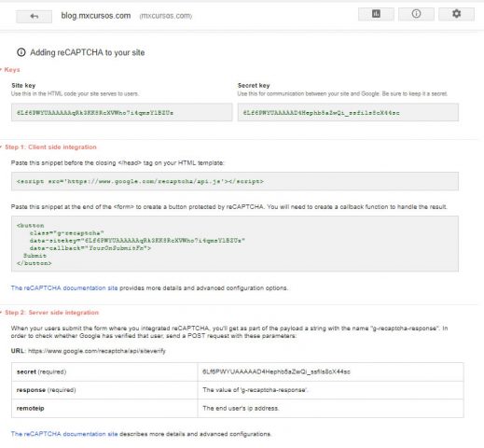Click 'The end user's ip address' cell
The image size is (484, 448).
pos(330,408)
